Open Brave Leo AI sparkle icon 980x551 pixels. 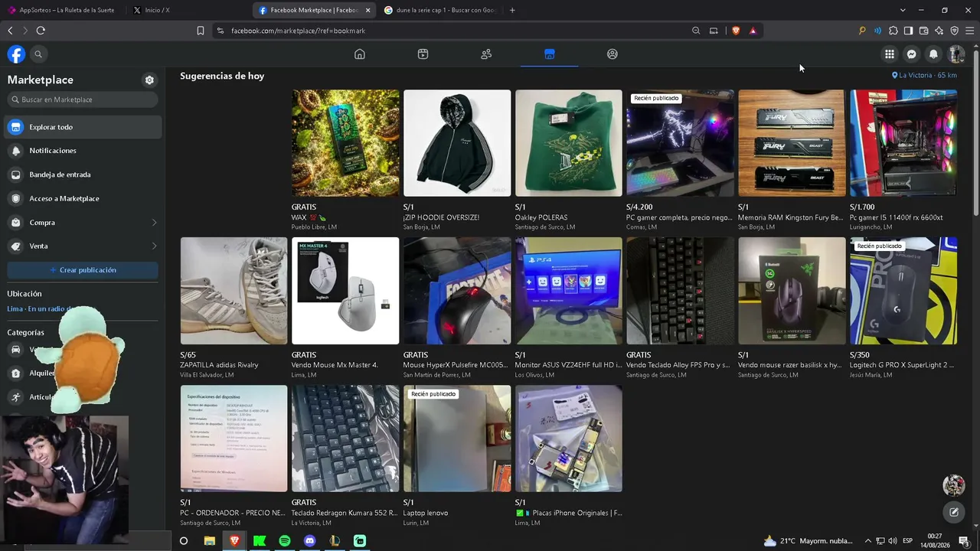point(939,31)
